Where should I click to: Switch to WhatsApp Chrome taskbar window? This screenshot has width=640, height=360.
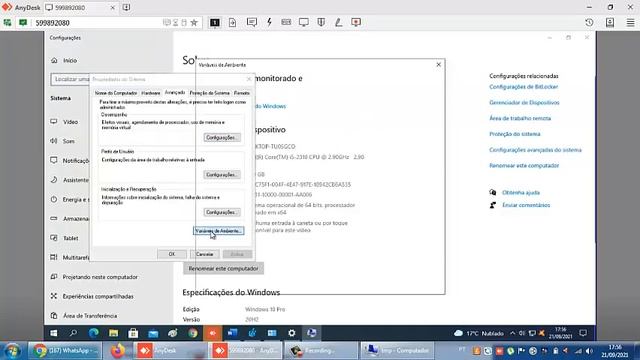click(x=64, y=351)
